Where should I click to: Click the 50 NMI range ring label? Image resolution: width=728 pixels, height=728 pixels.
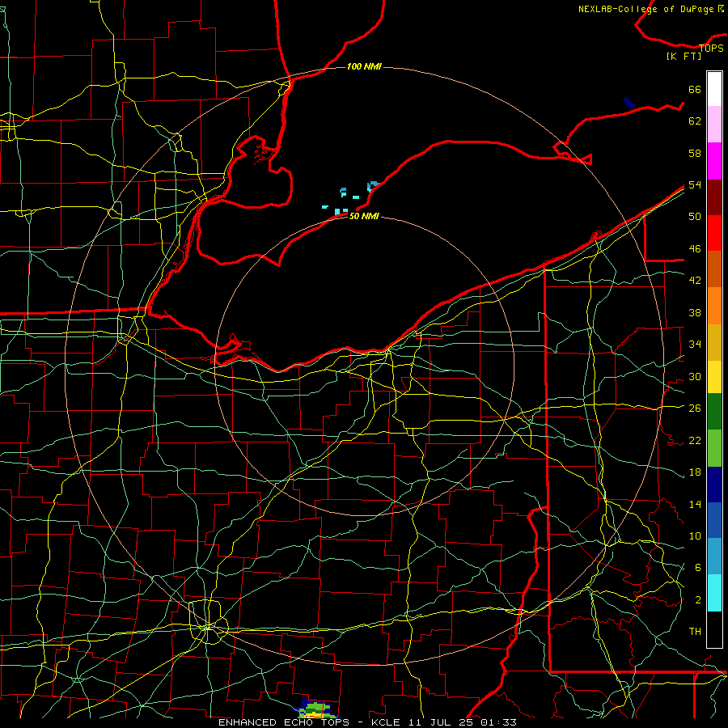point(364,216)
